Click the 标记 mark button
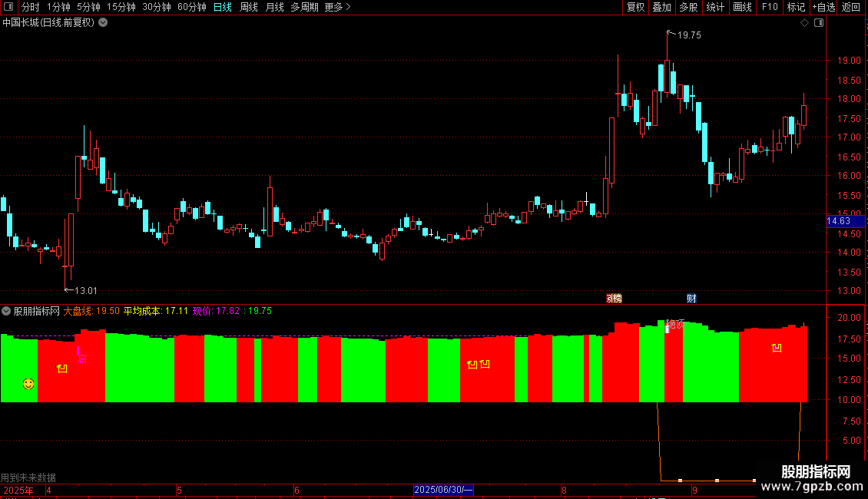Screen dimensions: 868x499 796,7
